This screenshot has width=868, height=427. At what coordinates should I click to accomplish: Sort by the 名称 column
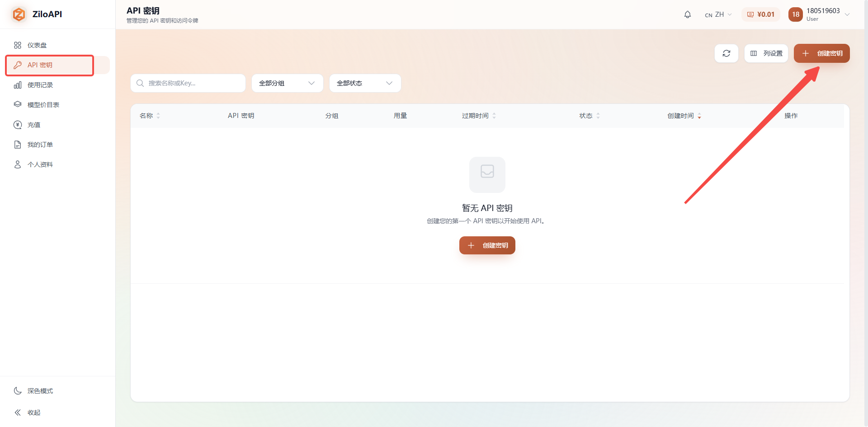(x=150, y=116)
